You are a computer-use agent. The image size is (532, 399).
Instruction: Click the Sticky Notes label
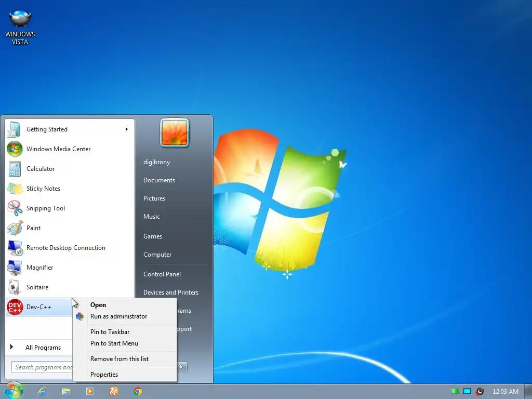(x=43, y=189)
